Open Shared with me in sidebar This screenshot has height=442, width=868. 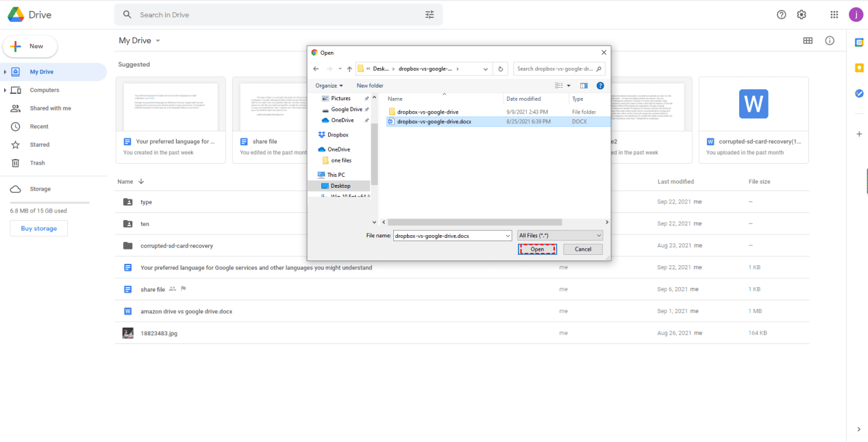[50, 108]
